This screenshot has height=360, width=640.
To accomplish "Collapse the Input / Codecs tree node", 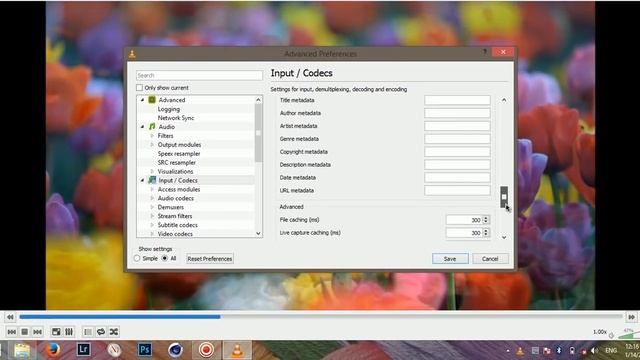I will click(142, 180).
